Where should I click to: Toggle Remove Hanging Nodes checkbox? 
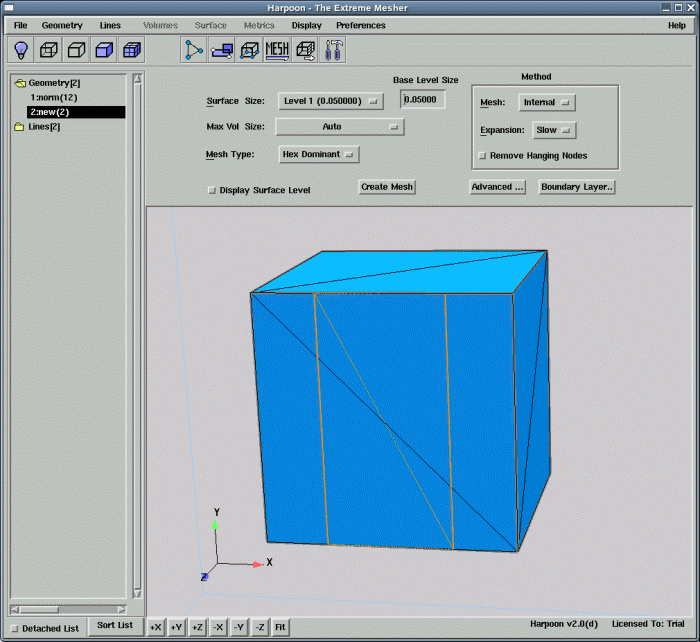click(482, 156)
